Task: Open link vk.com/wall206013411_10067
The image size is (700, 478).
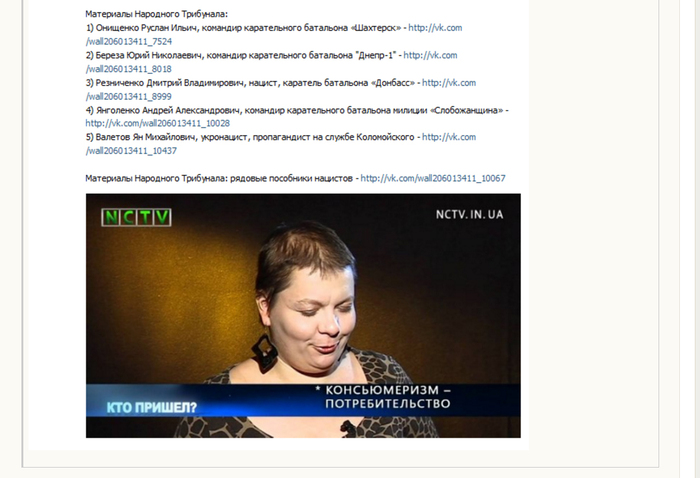Action: point(433,178)
